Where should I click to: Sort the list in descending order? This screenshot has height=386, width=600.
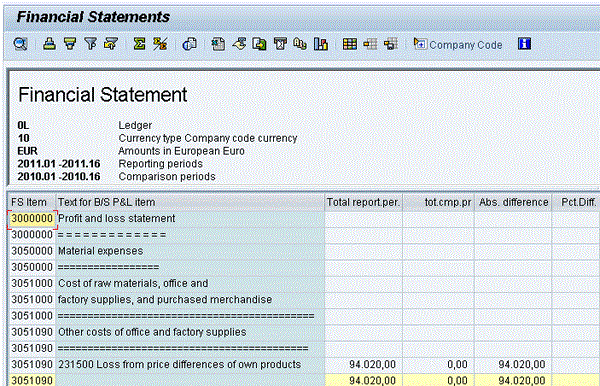(x=70, y=44)
